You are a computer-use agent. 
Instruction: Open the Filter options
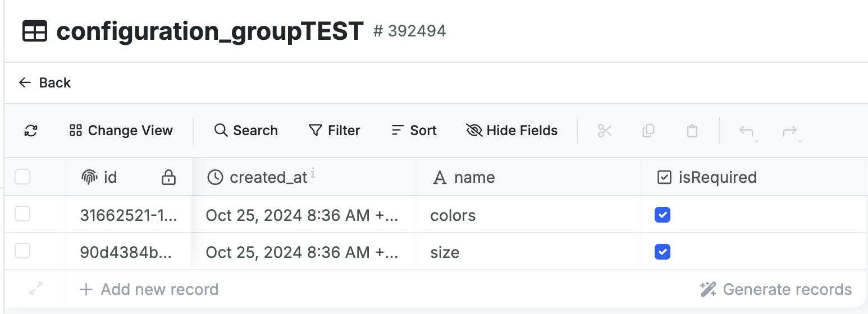coord(335,131)
